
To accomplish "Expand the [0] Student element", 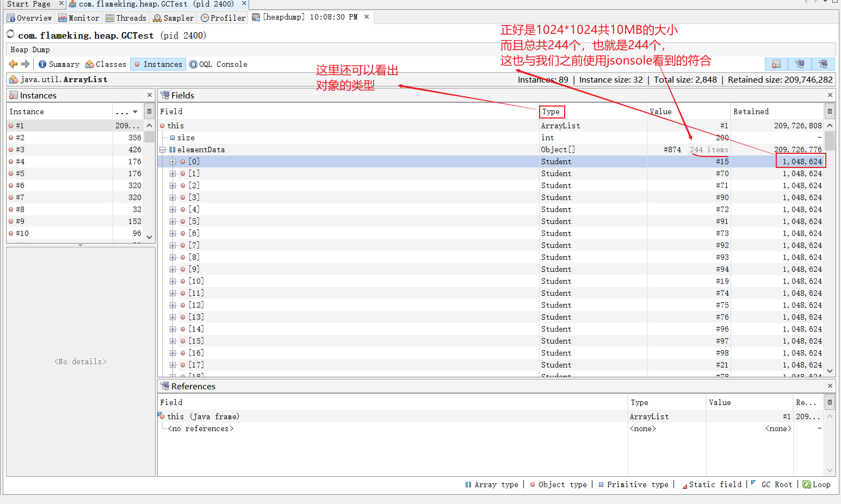I will coord(172,161).
